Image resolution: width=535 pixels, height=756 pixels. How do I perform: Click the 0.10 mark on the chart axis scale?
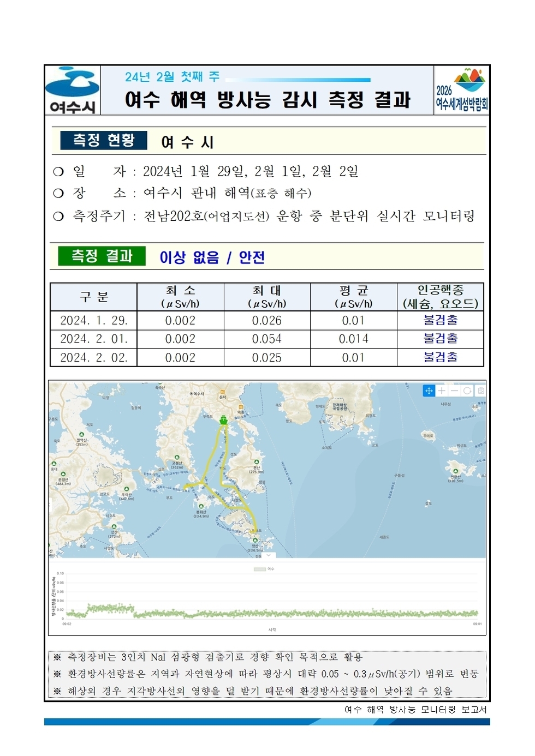60,574
